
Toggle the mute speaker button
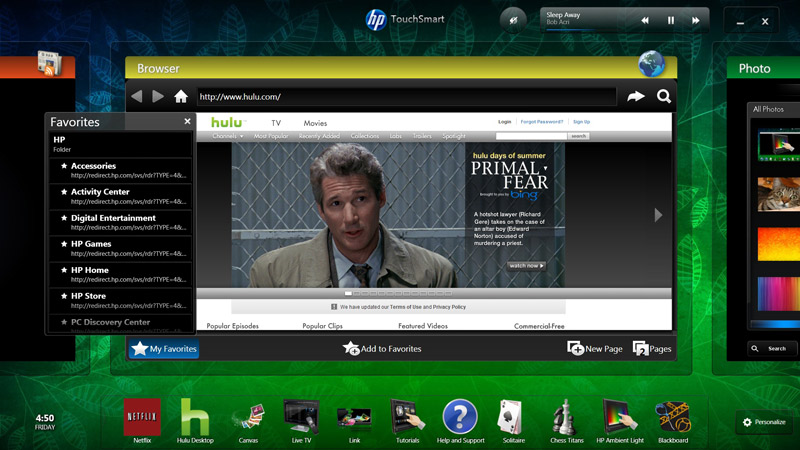coord(513,20)
